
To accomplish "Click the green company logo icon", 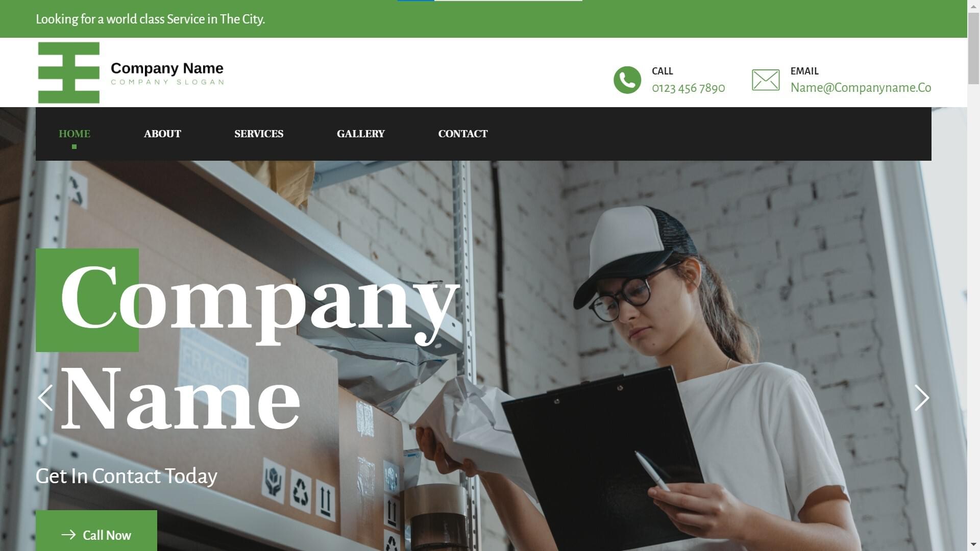I will tap(69, 72).
